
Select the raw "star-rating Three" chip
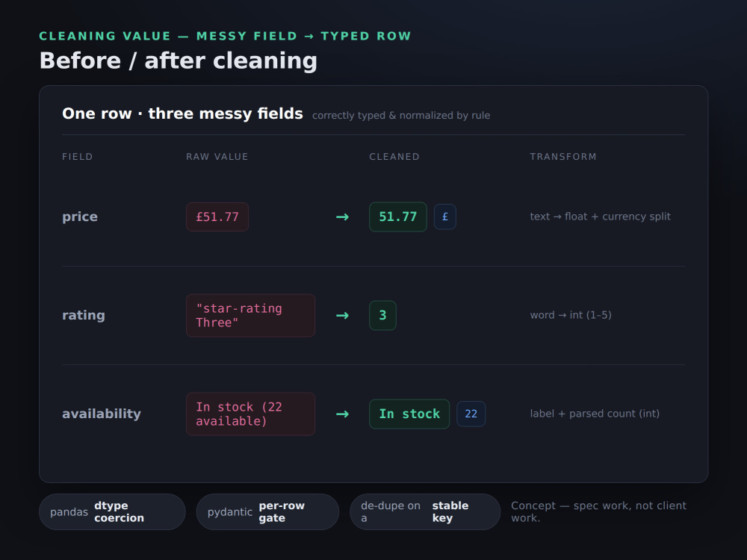pyautogui.click(x=250, y=316)
